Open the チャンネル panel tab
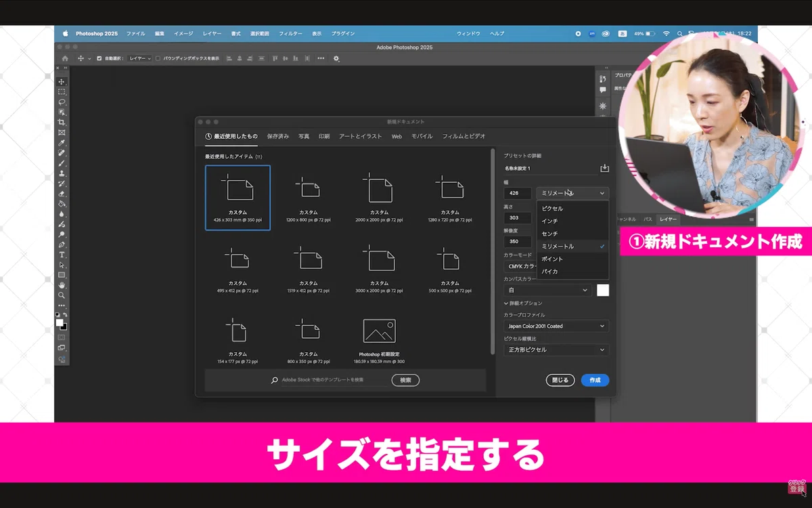This screenshot has height=508, width=812. (625, 219)
